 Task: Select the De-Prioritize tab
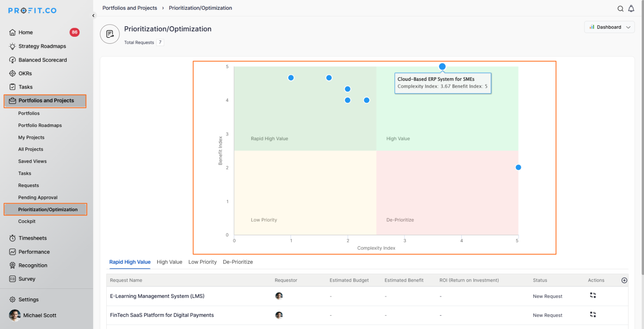[x=238, y=262]
